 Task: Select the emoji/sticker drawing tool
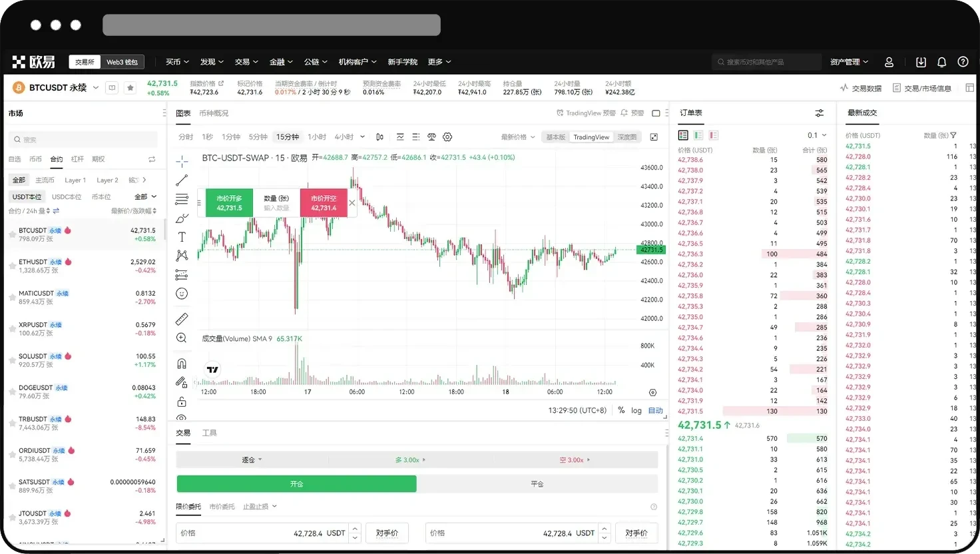tap(182, 293)
